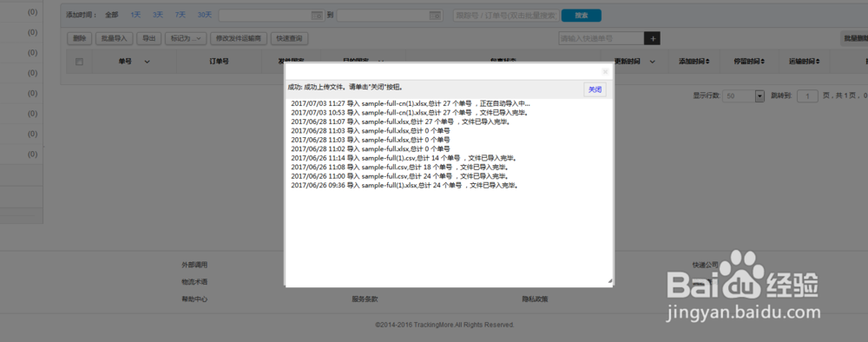Click the 关闭 button in the upload dialog
This screenshot has width=868, height=342.
595,89
